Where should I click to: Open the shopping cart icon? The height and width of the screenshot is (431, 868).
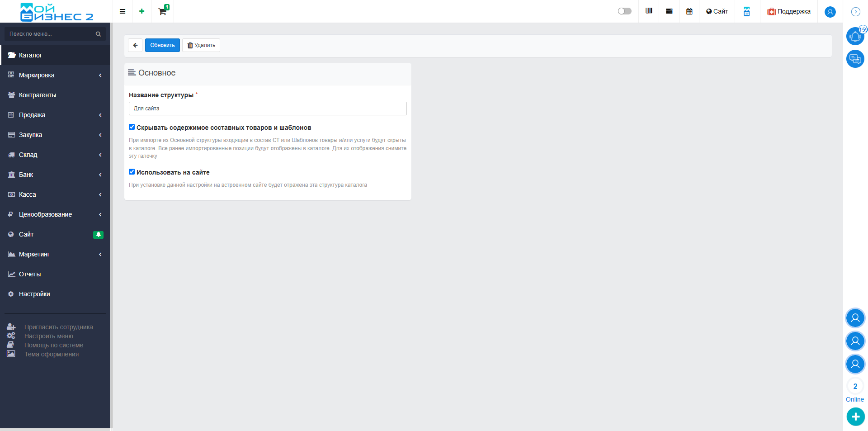coord(162,11)
